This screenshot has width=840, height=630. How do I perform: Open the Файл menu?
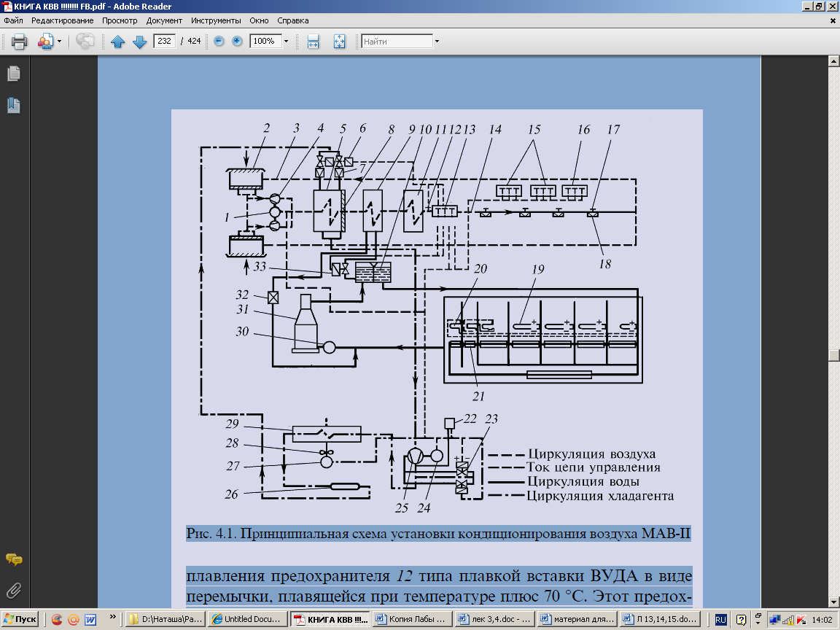tap(13, 20)
